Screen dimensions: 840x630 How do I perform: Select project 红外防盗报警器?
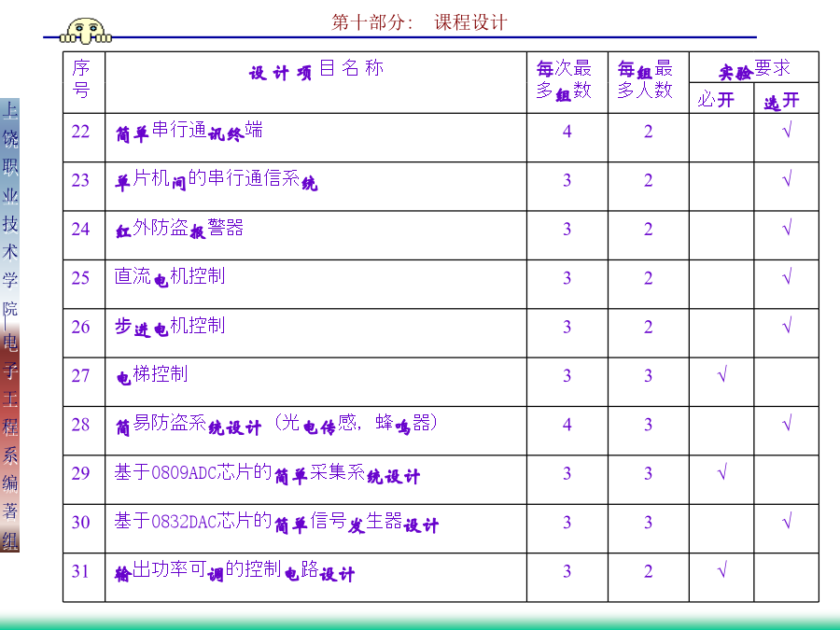pos(179,229)
